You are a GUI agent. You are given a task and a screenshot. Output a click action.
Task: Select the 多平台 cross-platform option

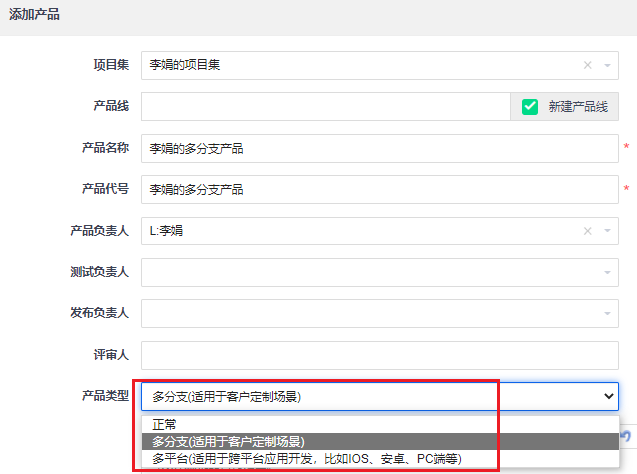(380, 459)
